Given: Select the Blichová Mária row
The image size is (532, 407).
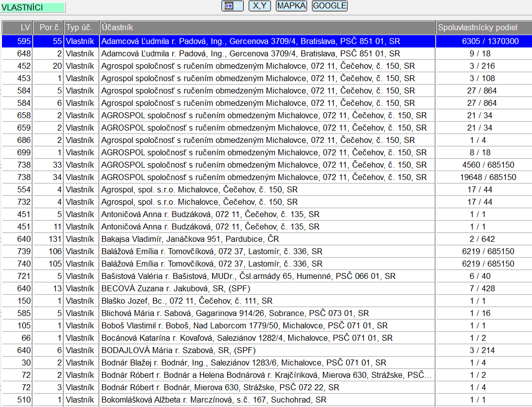Looking at the screenshot, I should [235, 313].
